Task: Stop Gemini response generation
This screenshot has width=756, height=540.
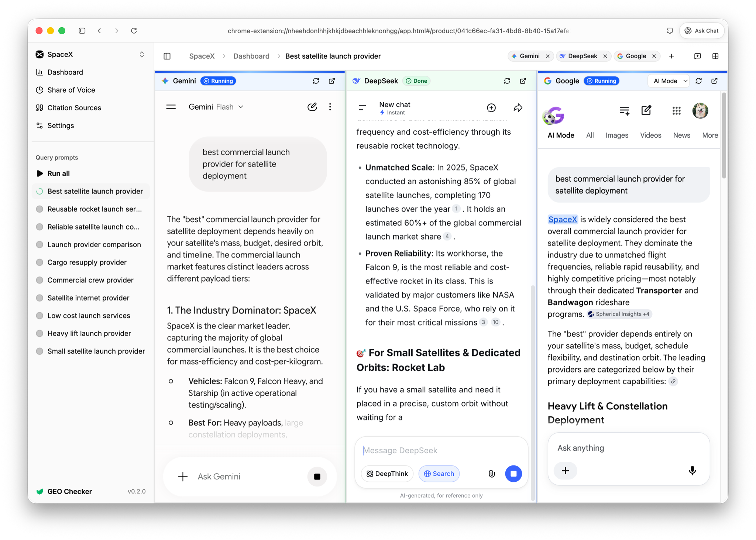Action: click(x=317, y=477)
